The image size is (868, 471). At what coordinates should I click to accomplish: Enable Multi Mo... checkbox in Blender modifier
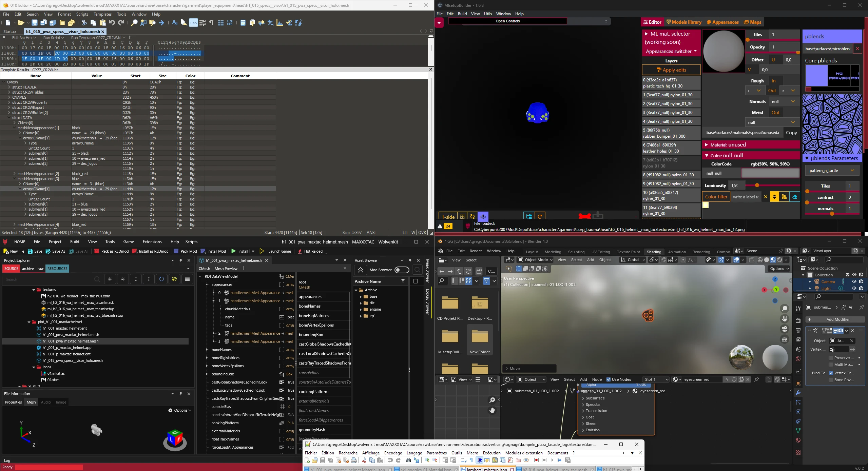pos(831,365)
